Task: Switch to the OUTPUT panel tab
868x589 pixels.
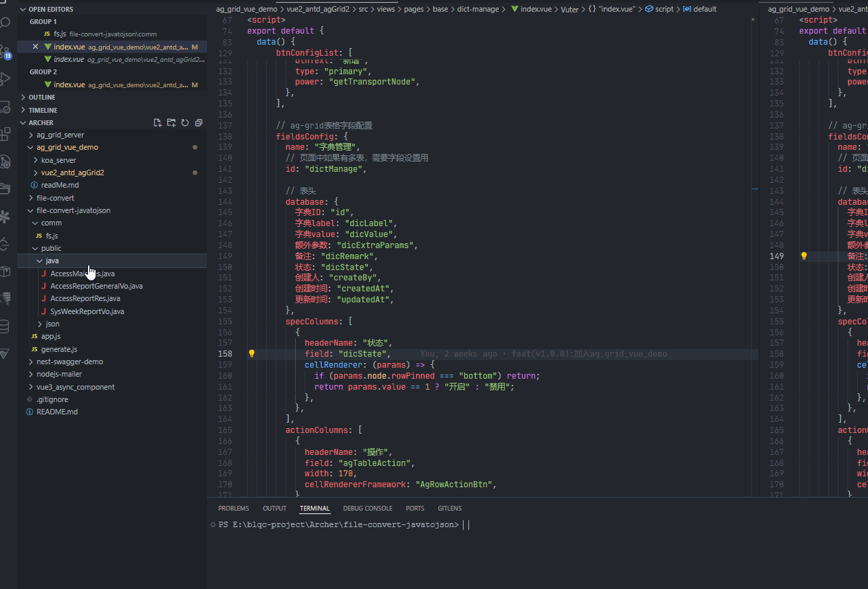Action: (274, 509)
